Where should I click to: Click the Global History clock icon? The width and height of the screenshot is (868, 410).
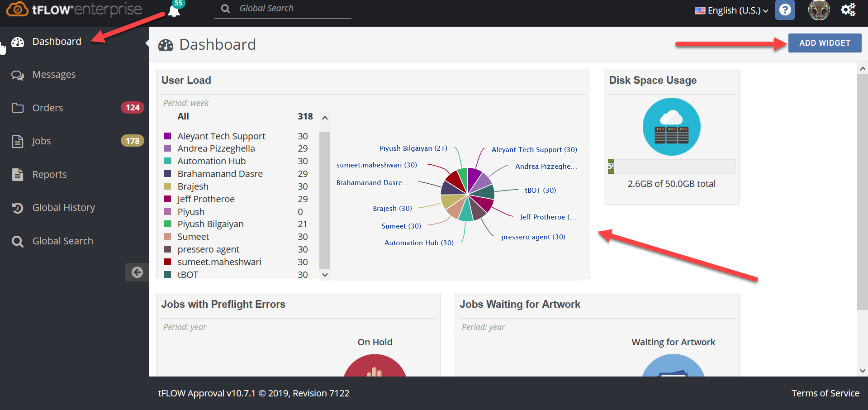coord(18,208)
